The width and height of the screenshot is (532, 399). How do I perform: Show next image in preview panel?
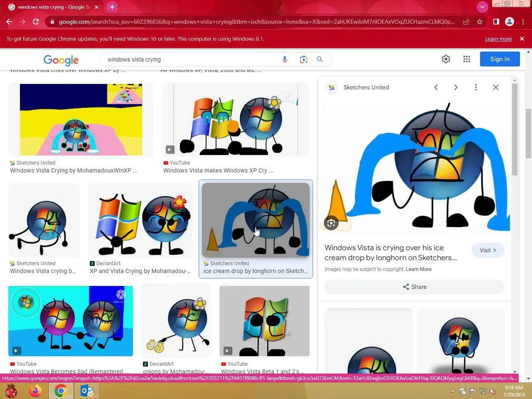coord(456,87)
